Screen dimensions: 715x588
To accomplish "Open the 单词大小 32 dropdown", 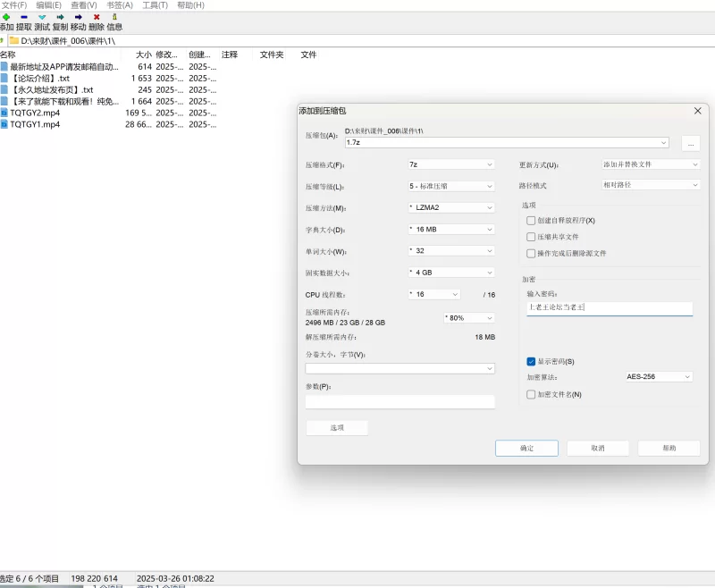I will (x=451, y=251).
